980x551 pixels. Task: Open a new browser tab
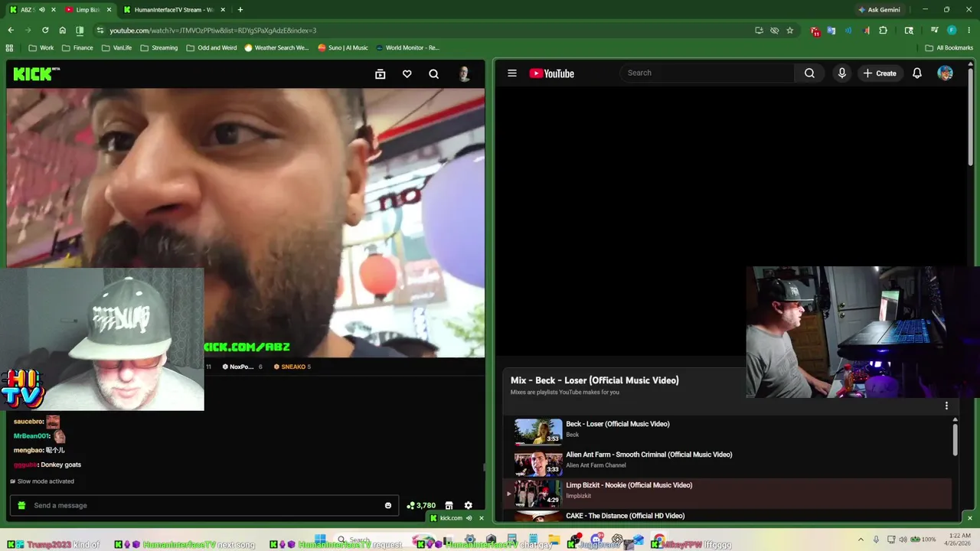coord(240,10)
